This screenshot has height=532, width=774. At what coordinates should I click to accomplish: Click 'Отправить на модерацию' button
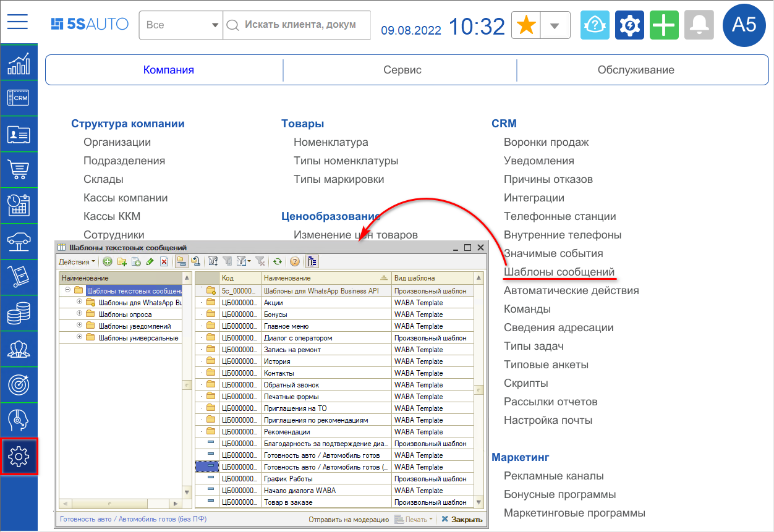[349, 520]
